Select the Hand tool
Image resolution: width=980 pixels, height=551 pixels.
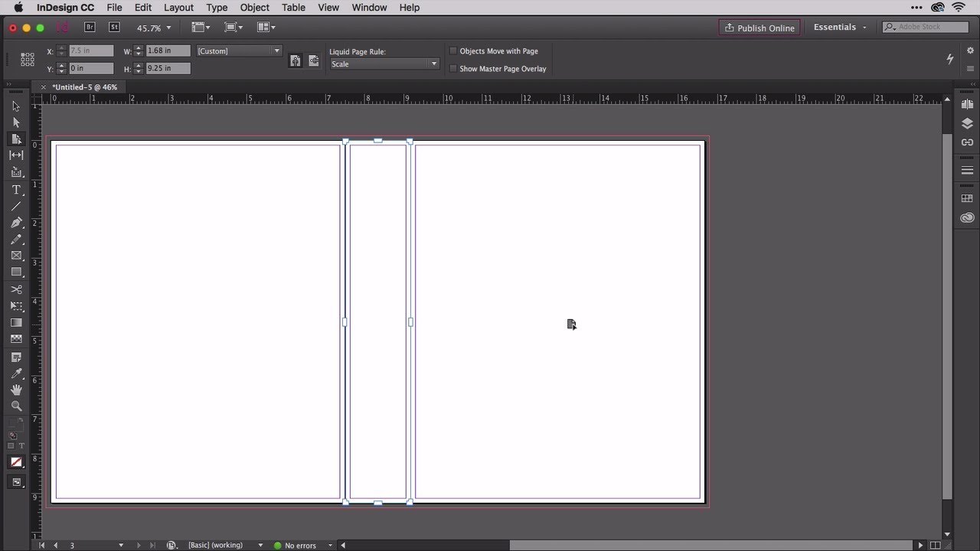coord(16,390)
